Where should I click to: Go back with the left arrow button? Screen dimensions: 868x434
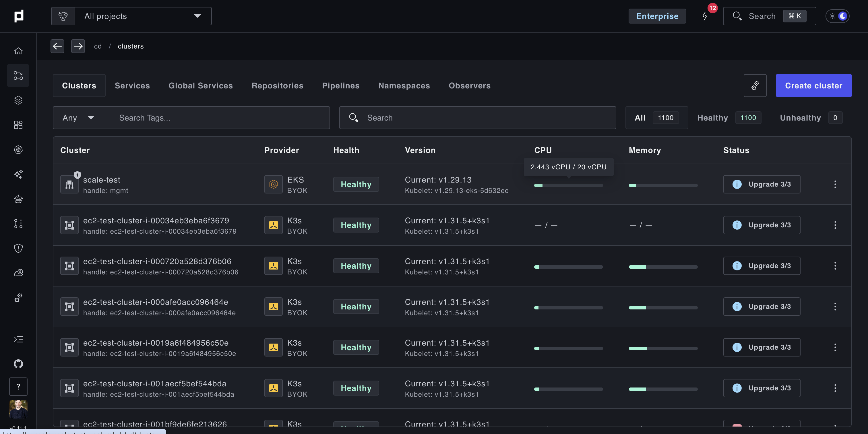tap(58, 46)
